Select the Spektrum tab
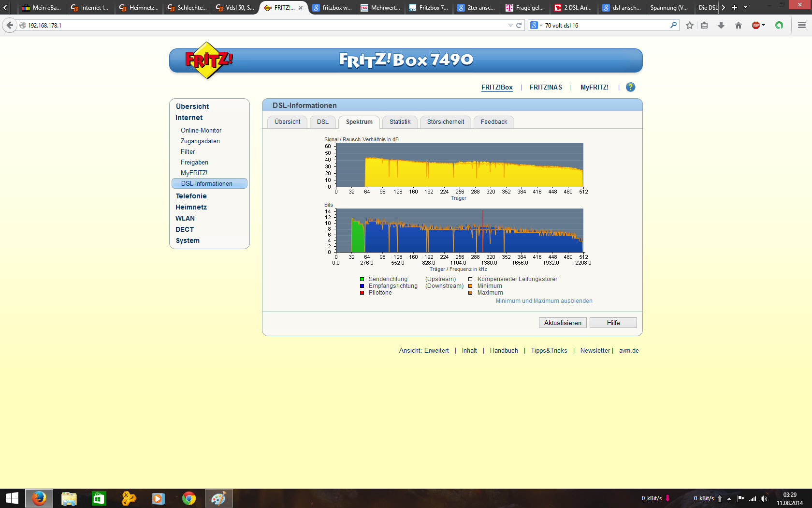This screenshot has width=812, height=508. coord(359,122)
